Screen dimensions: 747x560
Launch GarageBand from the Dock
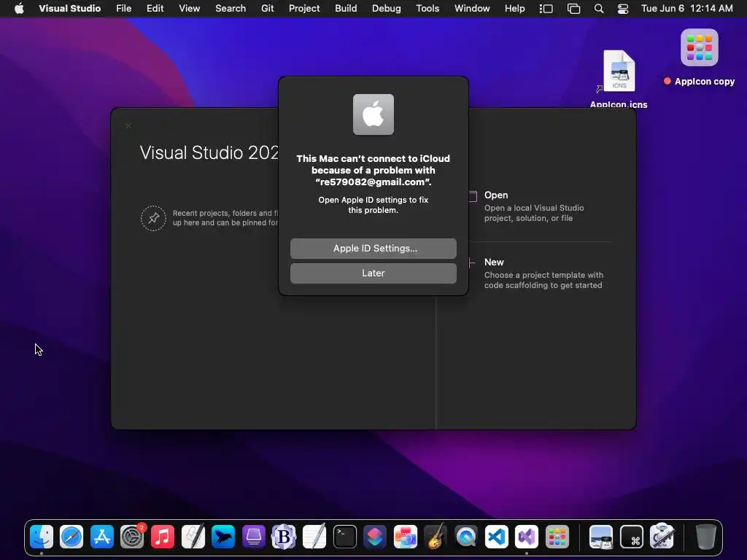(x=436, y=537)
